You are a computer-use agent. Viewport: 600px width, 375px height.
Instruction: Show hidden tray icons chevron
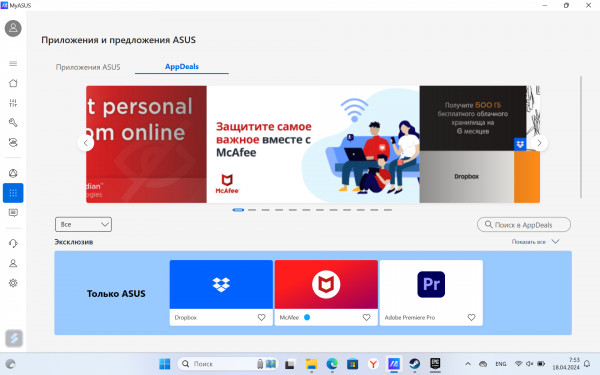[468, 364]
